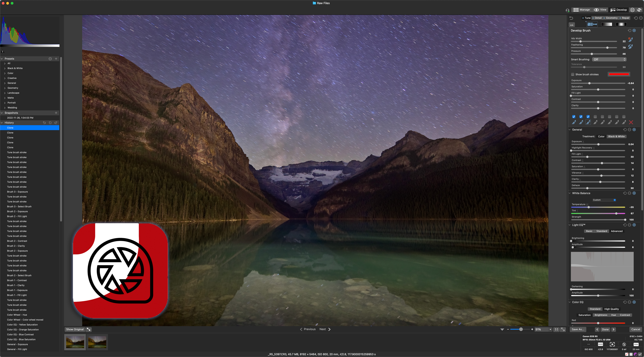Click the invert brush strokes icon
This screenshot has height=357, width=644.
click(630, 47)
